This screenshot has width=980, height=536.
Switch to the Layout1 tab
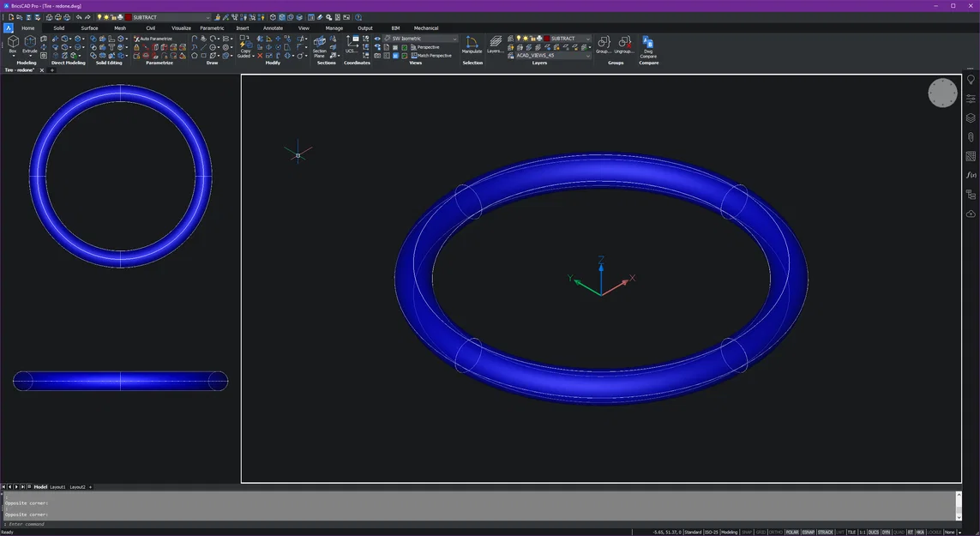[x=57, y=487]
